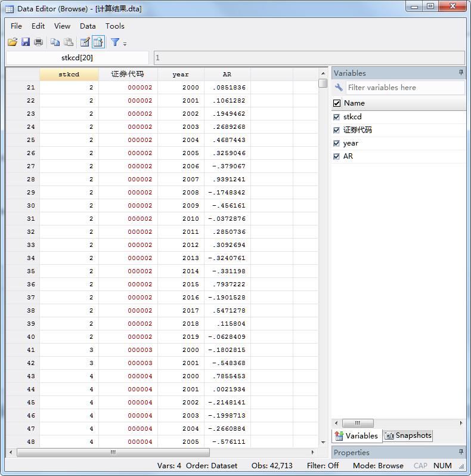Pin the Properties panel
This screenshot has width=471, height=476.
click(x=460, y=452)
